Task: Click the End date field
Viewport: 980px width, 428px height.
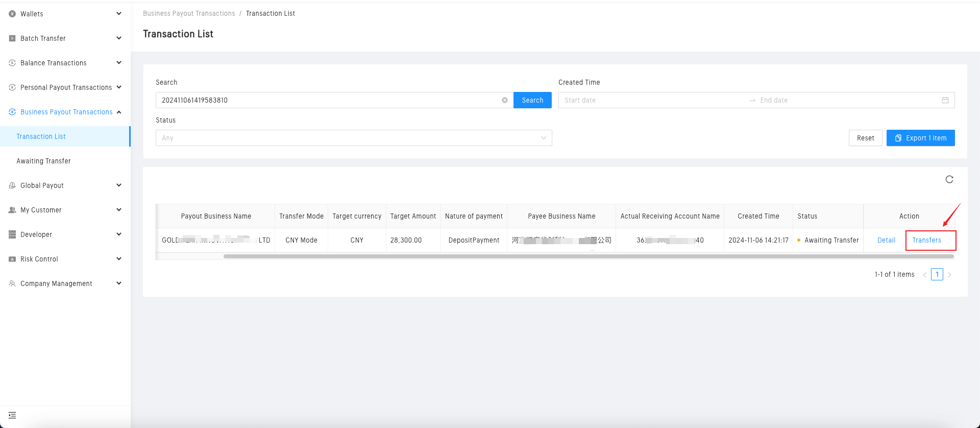Action: point(847,100)
